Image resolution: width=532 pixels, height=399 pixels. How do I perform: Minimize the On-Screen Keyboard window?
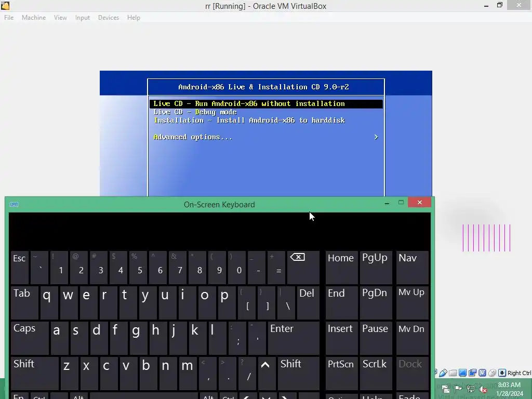[387, 203]
